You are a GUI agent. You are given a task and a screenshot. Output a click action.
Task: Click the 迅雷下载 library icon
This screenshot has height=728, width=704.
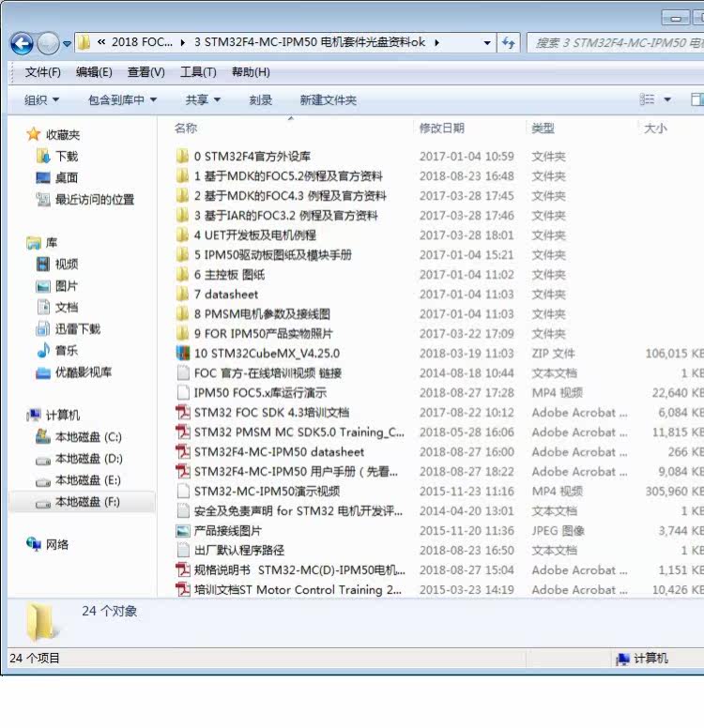point(43,328)
